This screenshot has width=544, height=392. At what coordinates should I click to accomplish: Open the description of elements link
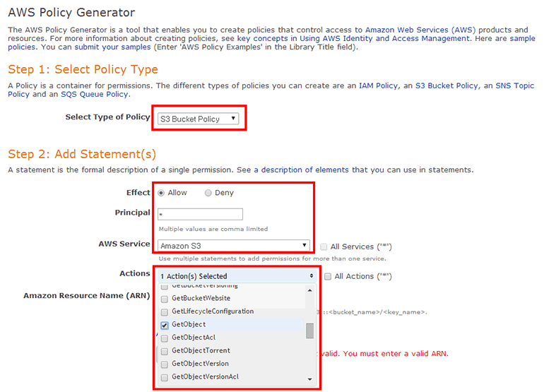click(301, 170)
